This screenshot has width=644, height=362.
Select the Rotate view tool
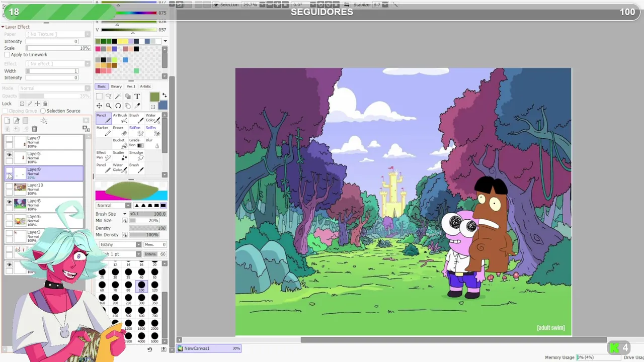118,106
